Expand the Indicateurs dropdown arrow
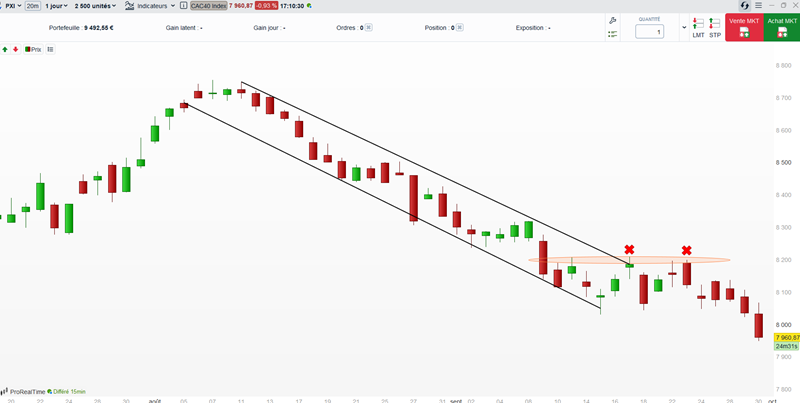Image resolution: width=800 pixels, height=403 pixels. (173, 6)
